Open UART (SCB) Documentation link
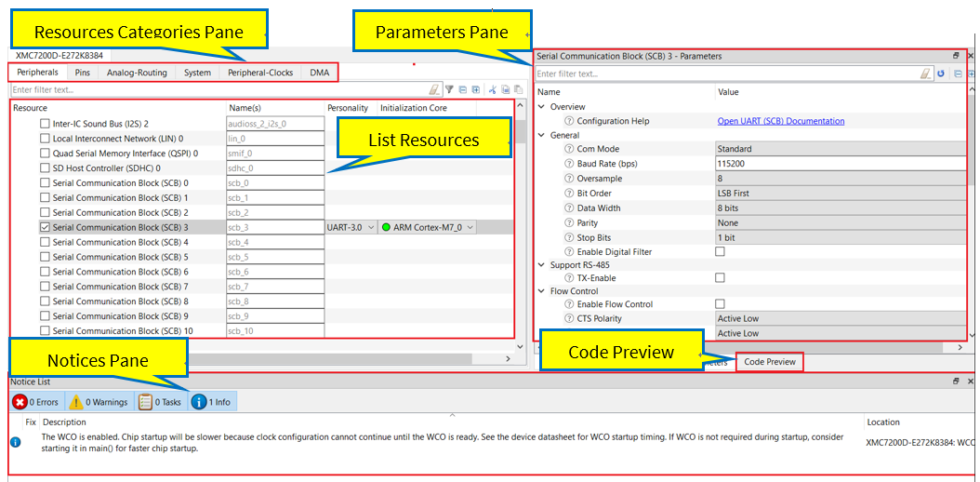 (781, 121)
